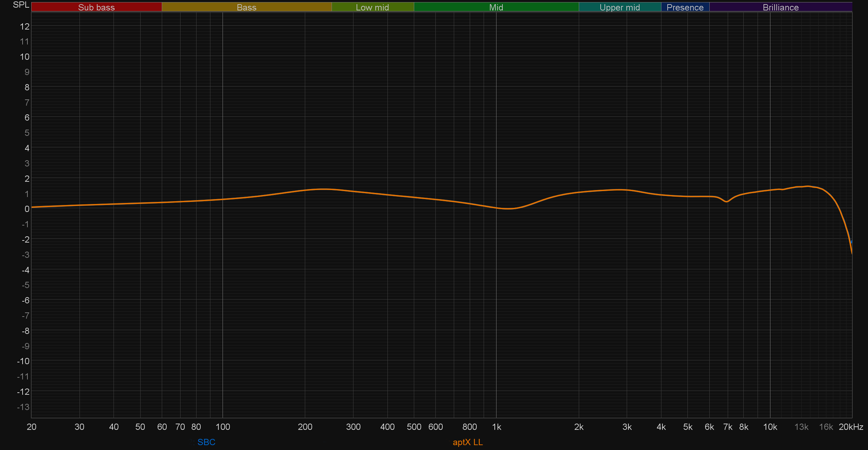Click the blue SBC curve tip at 20kHz
The image size is (868, 450).
(851, 241)
